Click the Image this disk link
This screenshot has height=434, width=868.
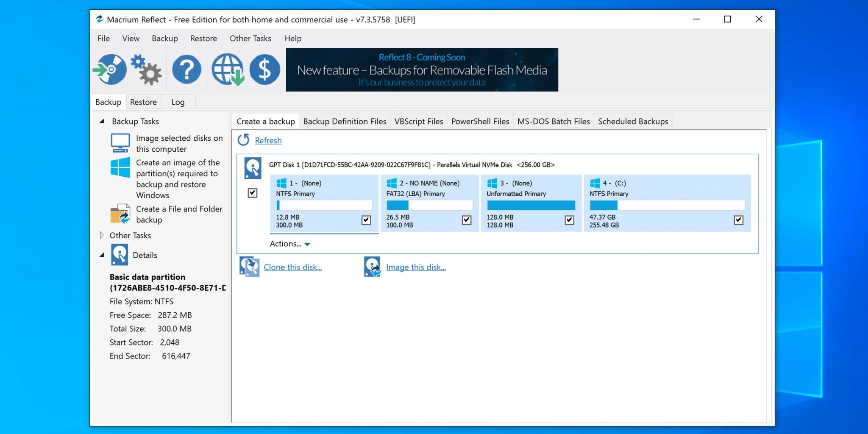pos(415,267)
